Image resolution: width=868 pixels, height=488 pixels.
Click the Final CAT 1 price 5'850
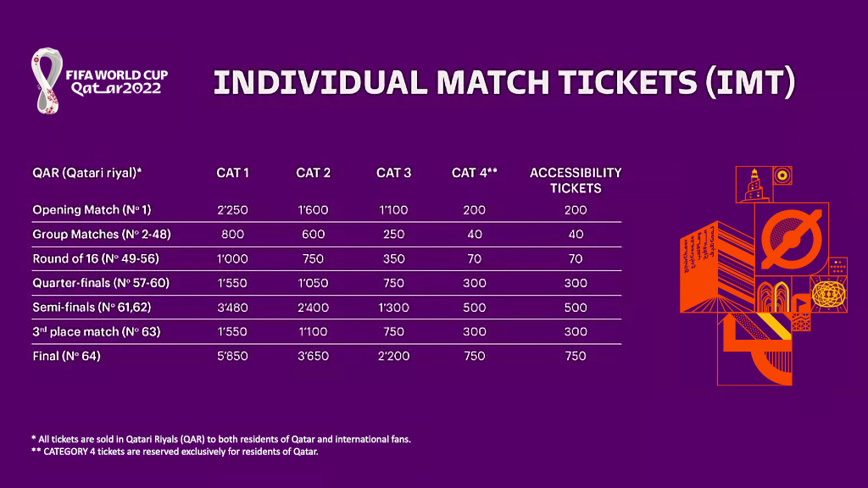click(232, 357)
